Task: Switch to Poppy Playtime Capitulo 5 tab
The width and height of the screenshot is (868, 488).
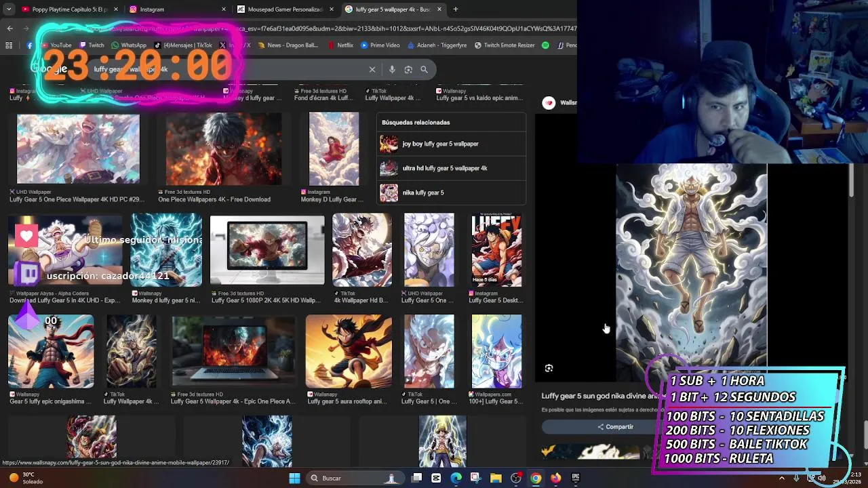Action: coord(68,9)
